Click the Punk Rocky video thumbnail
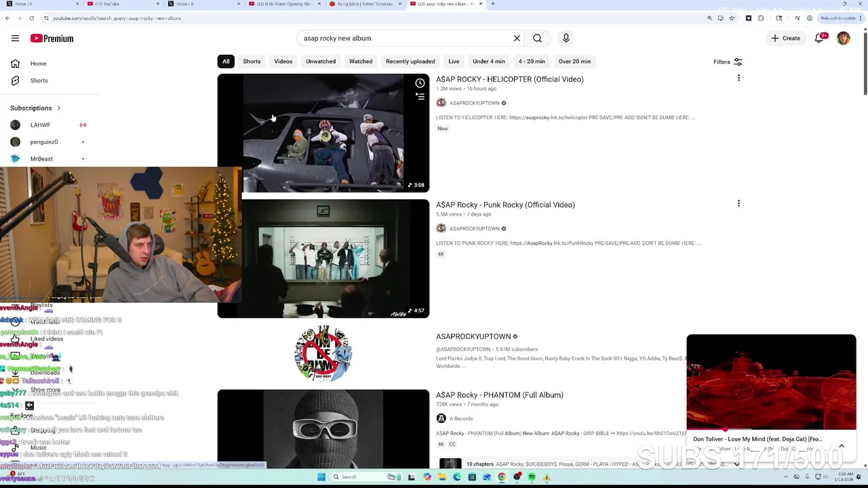This screenshot has width=868, height=488. [x=323, y=258]
